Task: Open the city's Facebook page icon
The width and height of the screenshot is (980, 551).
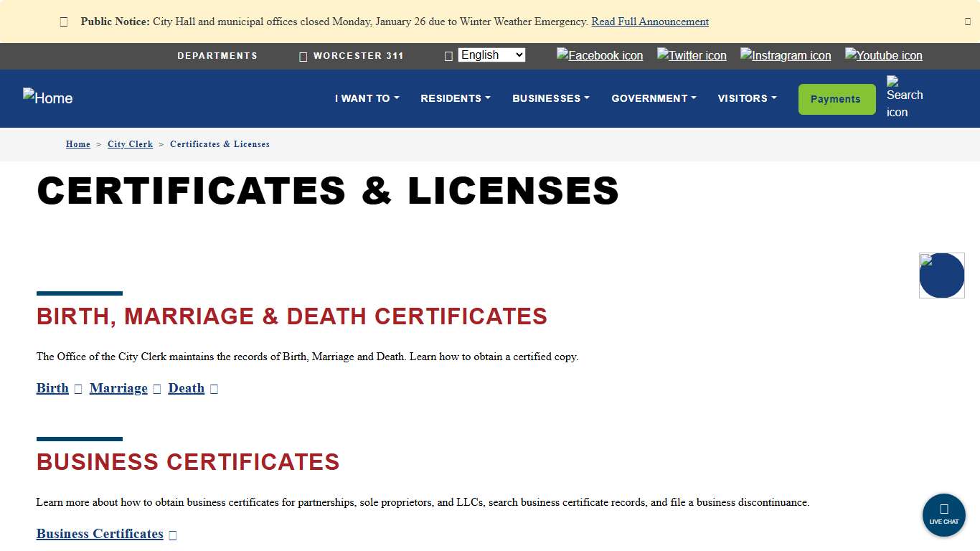Action: coord(600,55)
